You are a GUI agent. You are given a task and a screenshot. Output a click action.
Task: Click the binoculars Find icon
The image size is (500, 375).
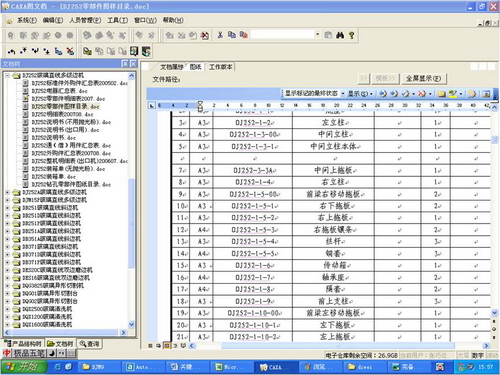(340, 35)
